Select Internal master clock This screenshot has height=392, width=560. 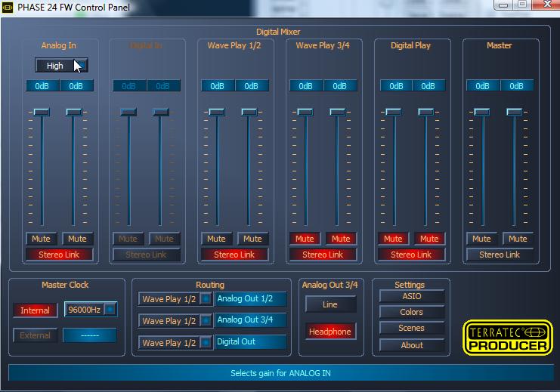pyautogui.click(x=35, y=310)
